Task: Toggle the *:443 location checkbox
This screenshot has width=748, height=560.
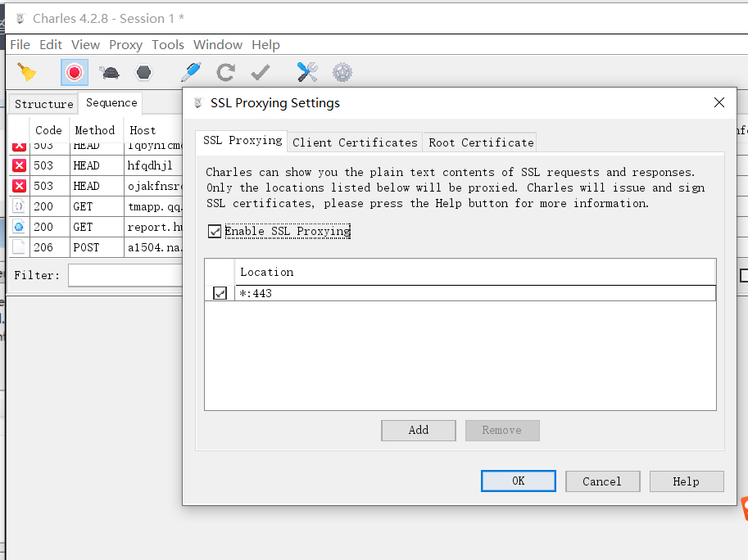Action: coord(220,293)
